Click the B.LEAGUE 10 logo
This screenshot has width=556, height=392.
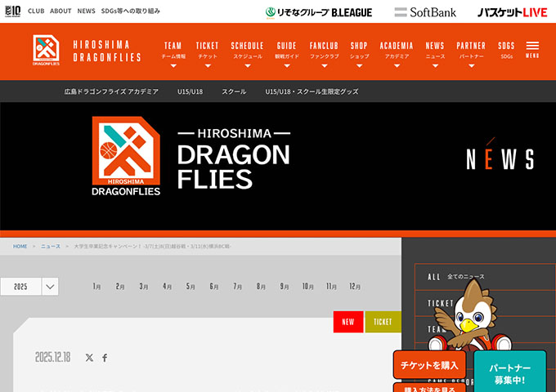tap(11, 11)
